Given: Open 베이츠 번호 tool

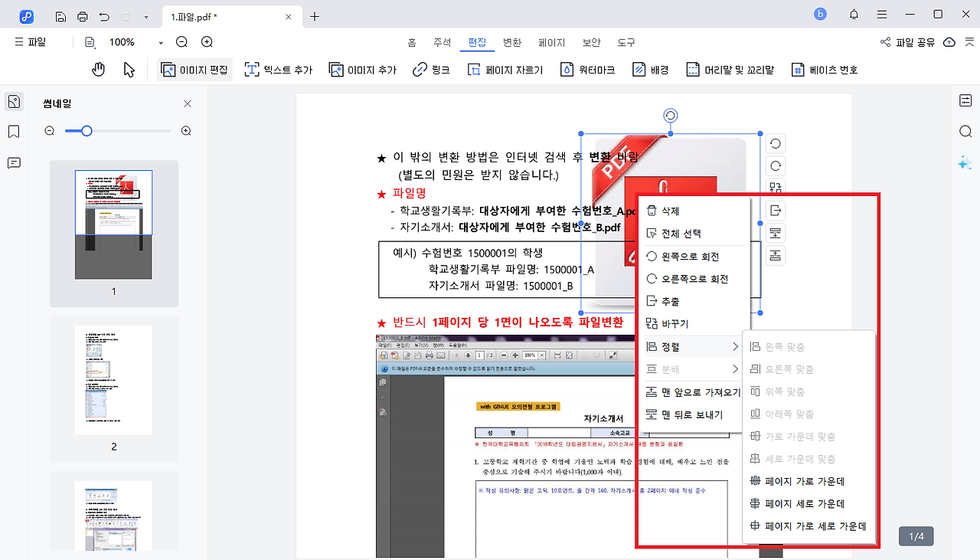Looking at the screenshot, I should tap(825, 70).
